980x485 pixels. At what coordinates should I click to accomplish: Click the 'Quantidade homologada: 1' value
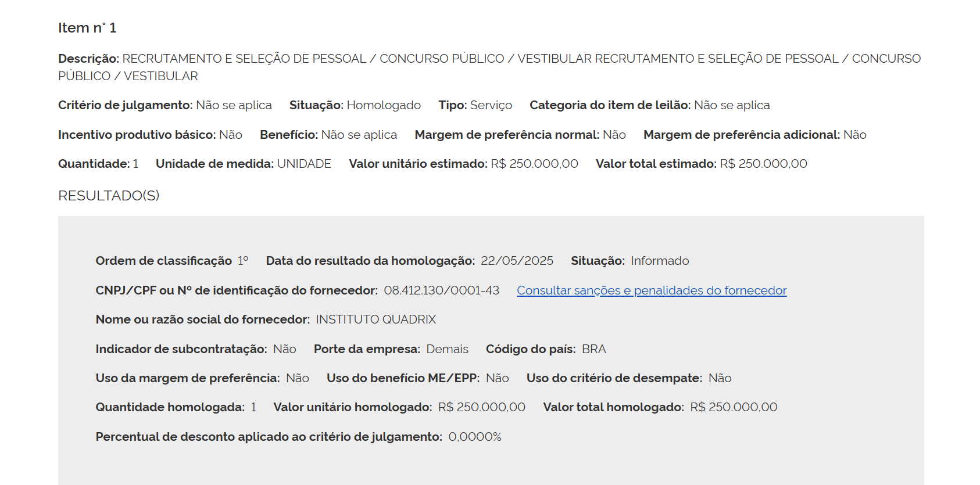[x=253, y=407]
